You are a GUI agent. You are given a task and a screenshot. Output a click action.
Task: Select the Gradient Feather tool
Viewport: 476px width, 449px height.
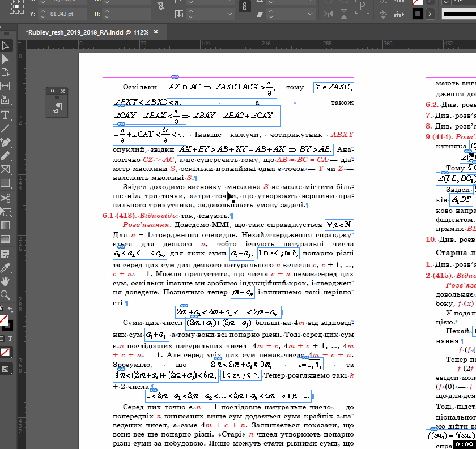click(6, 239)
